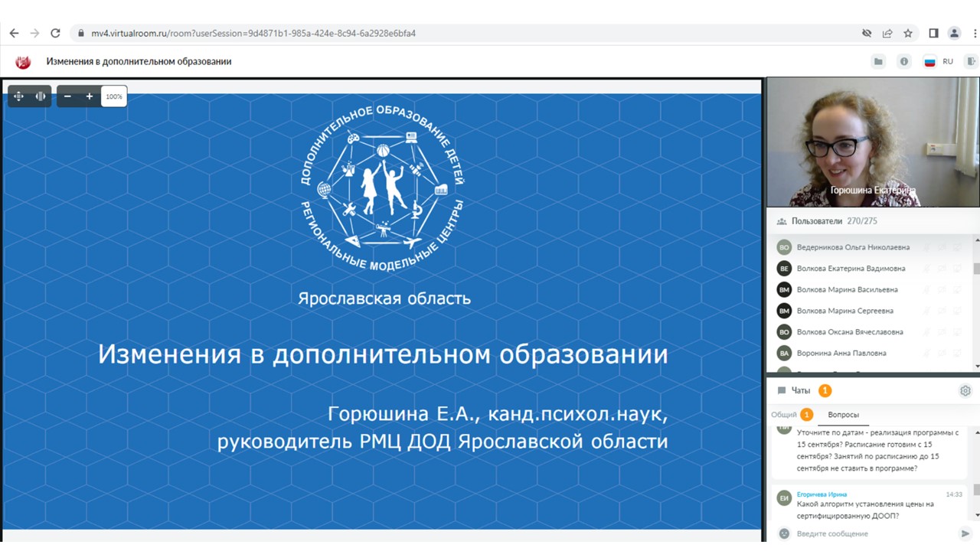
Task: Click the Пользователи panel header
Action: pos(873,221)
